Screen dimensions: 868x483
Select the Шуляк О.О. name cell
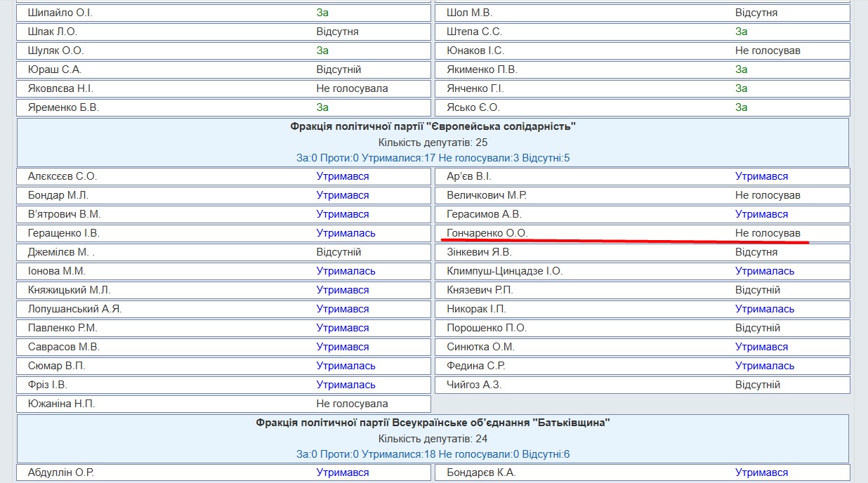pos(55,51)
